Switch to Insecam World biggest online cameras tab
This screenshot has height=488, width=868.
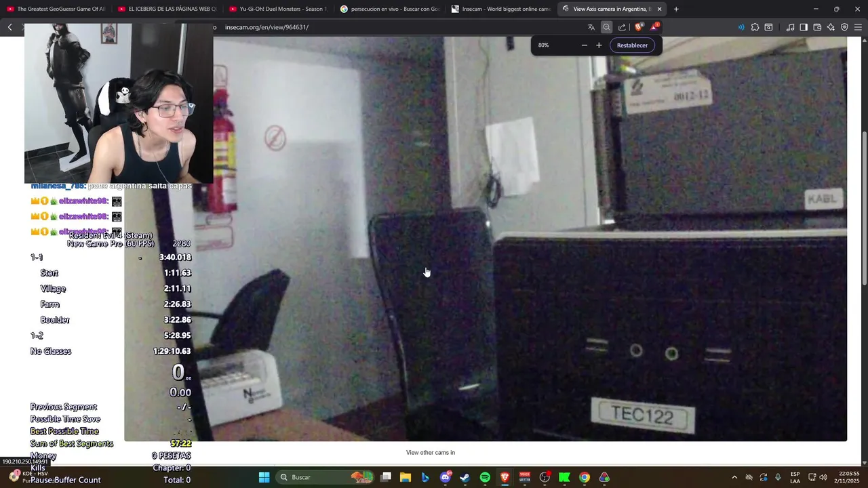coord(500,9)
